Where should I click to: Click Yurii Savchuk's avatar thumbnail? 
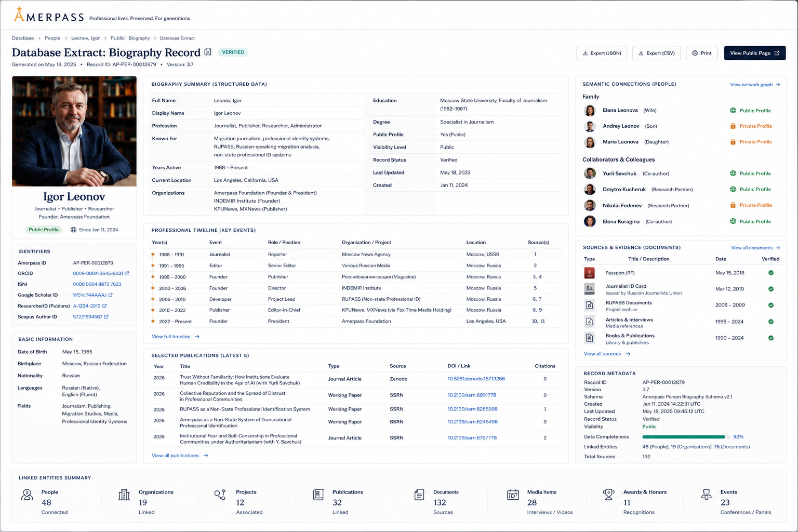(590, 174)
